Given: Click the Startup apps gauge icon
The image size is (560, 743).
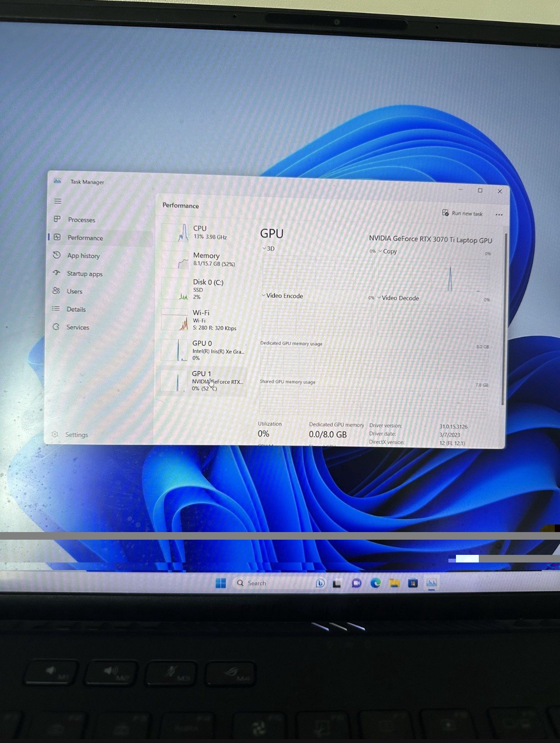Looking at the screenshot, I should click(x=57, y=273).
